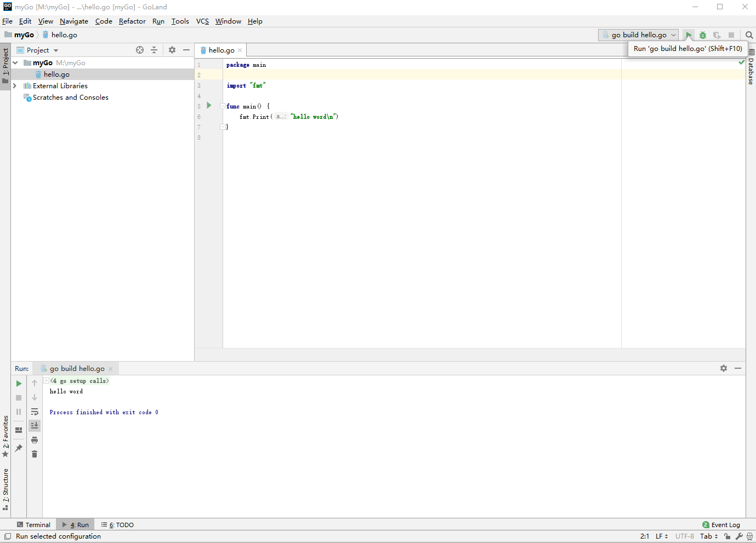Click the down-arrow stack trace icon in Run panel
The height and width of the screenshot is (543, 756).
click(35, 397)
